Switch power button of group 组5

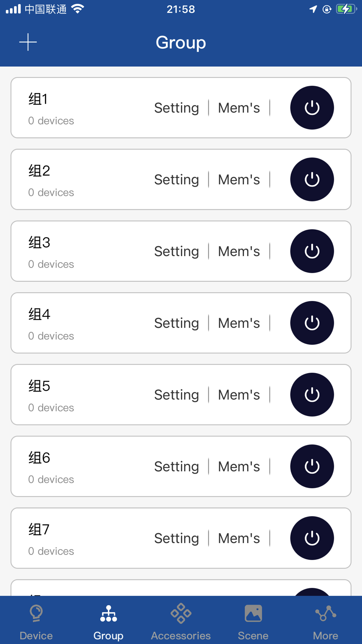(x=312, y=394)
